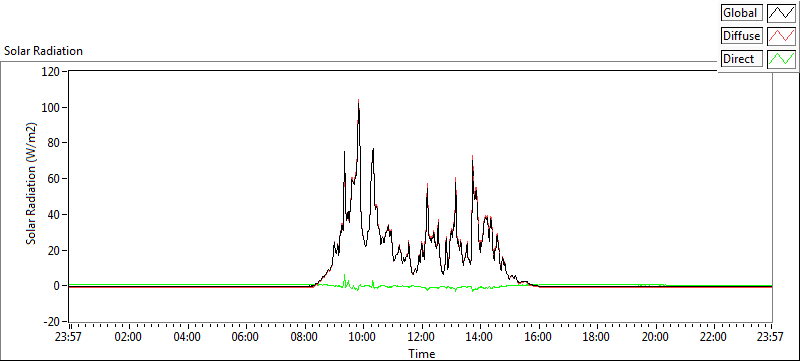Image resolution: width=800 pixels, height=361 pixels.
Task: Click the -20 y-axis minimum value
Action: [53, 322]
